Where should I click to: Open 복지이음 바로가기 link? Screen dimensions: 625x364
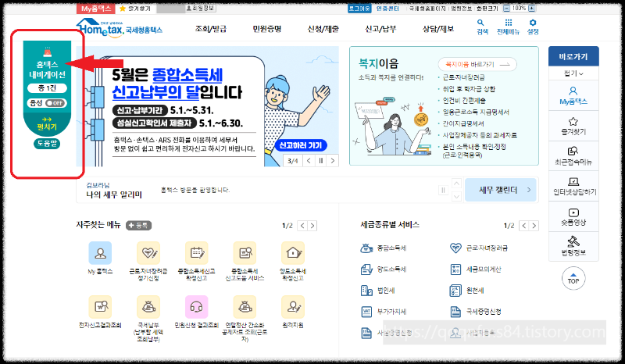[x=477, y=64]
